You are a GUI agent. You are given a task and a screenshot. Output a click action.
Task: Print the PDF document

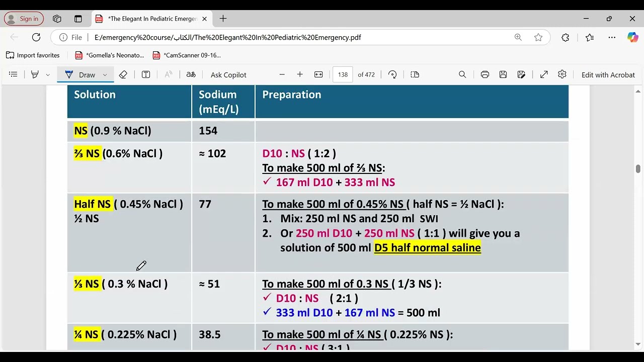[x=485, y=74]
